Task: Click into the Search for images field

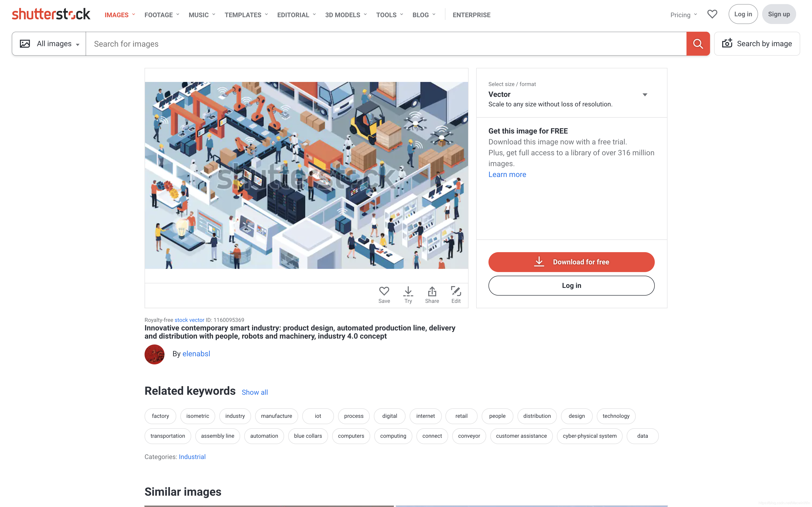Action: [386, 44]
